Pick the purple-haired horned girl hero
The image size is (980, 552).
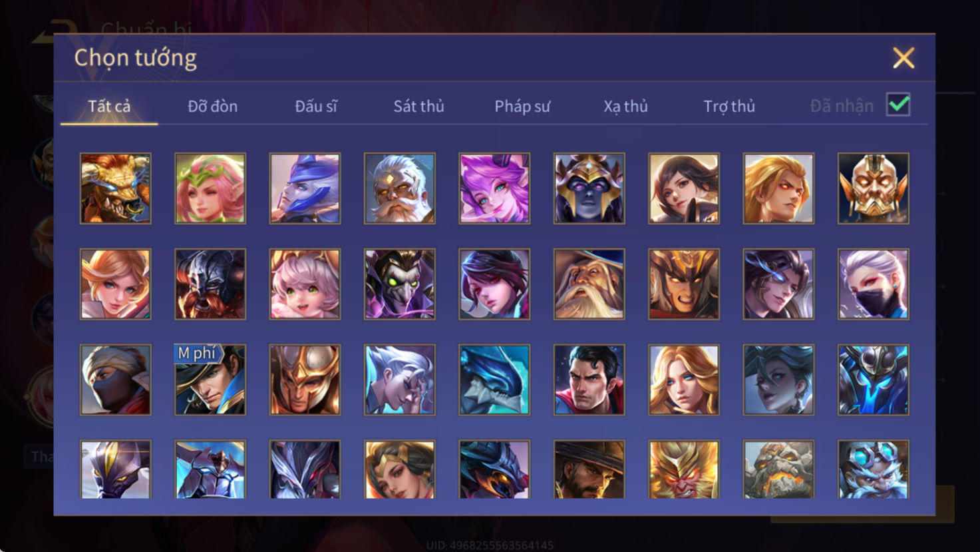point(494,188)
